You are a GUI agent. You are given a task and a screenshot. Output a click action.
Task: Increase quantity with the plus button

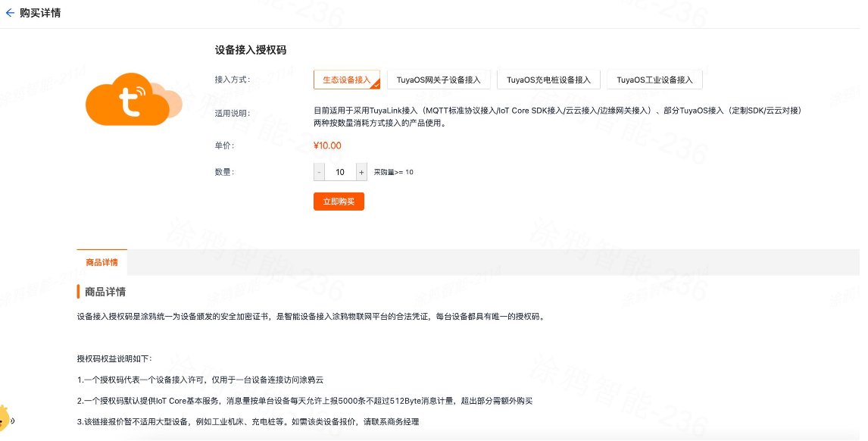pos(361,172)
